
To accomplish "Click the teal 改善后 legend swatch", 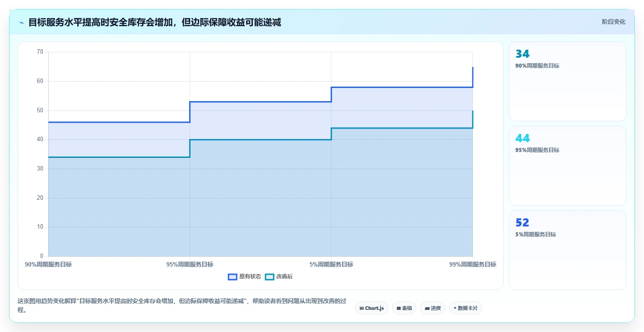I will click(270, 277).
